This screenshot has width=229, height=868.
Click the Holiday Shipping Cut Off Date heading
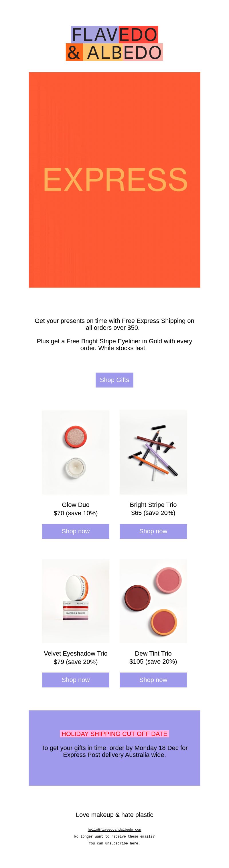pyautogui.click(x=114, y=734)
